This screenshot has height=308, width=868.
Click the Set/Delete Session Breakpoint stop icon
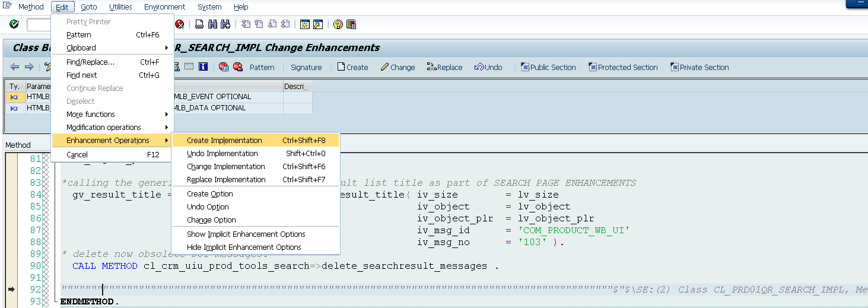click(x=224, y=67)
